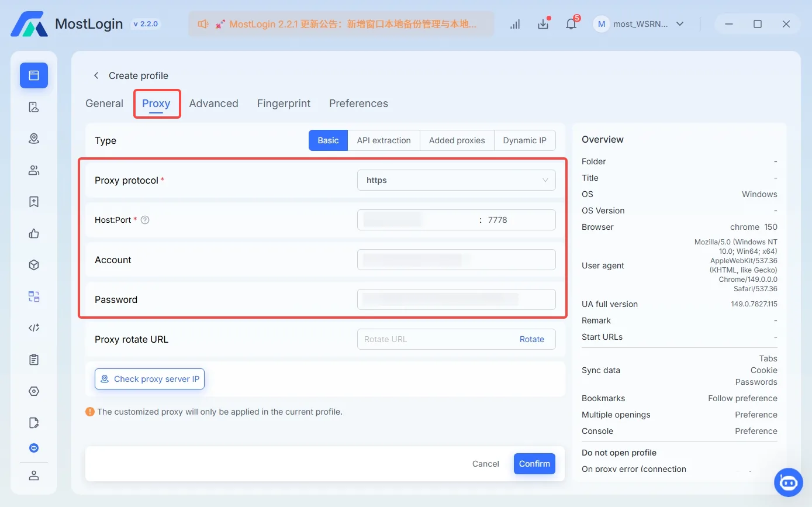The height and width of the screenshot is (507, 812).
Task: Go back using the Create profile arrow
Action: pos(96,75)
